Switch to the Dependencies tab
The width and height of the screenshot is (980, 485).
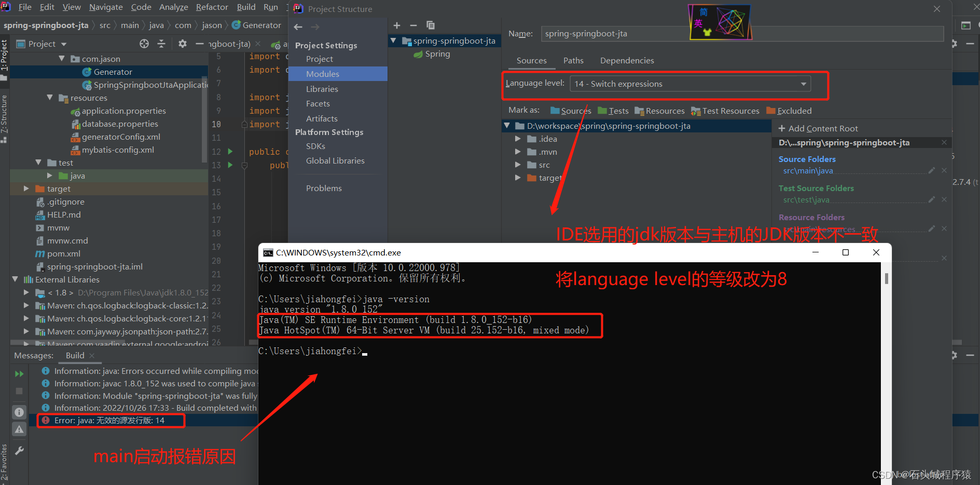(627, 60)
